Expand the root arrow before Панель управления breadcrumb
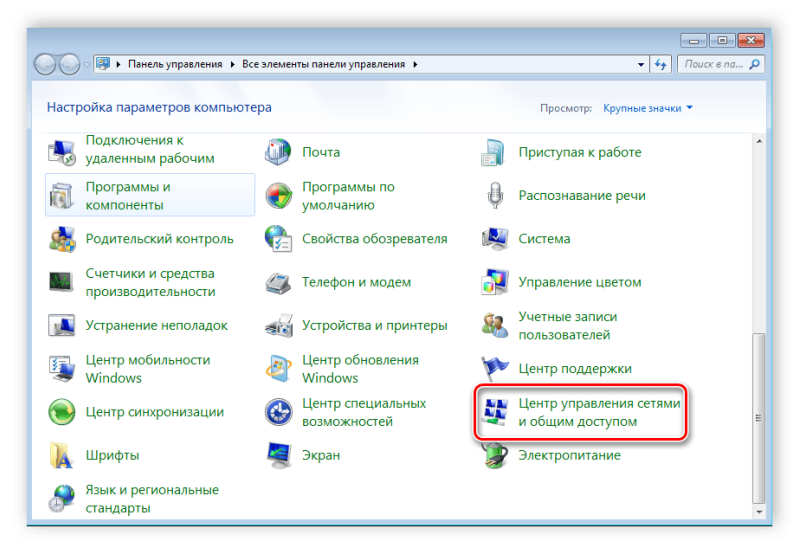This screenshot has width=800, height=554. (118, 64)
